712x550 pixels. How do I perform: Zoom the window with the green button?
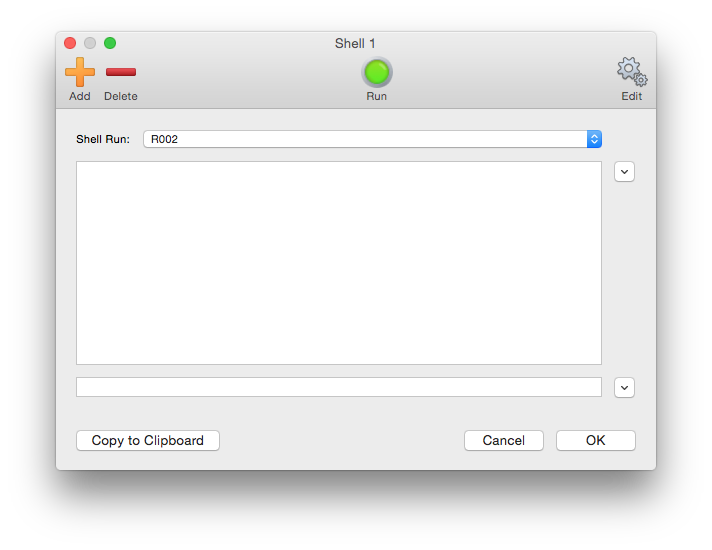pyautogui.click(x=110, y=43)
